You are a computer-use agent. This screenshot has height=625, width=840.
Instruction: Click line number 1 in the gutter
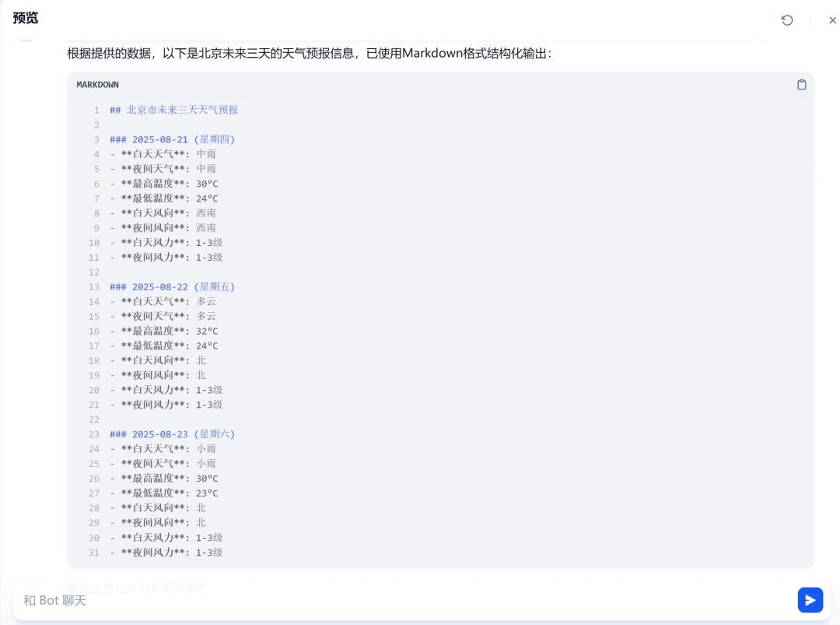tap(97, 111)
